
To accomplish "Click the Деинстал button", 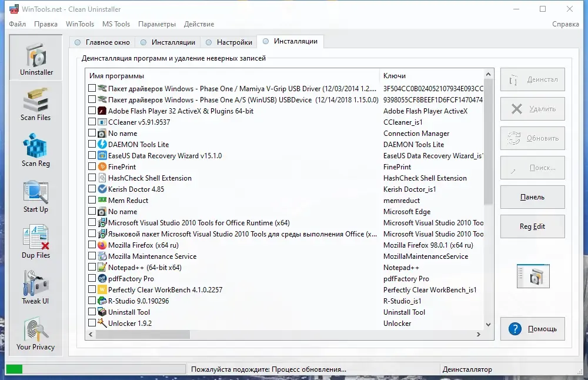I will [533, 79].
